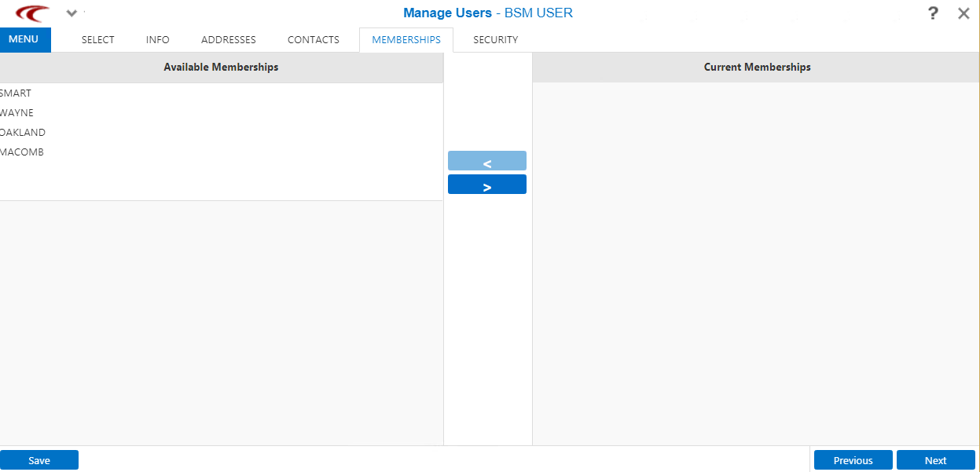Pick the OAKLAND membership entry
Viewport: 980px width, 472px height.
tap(23, 133)
